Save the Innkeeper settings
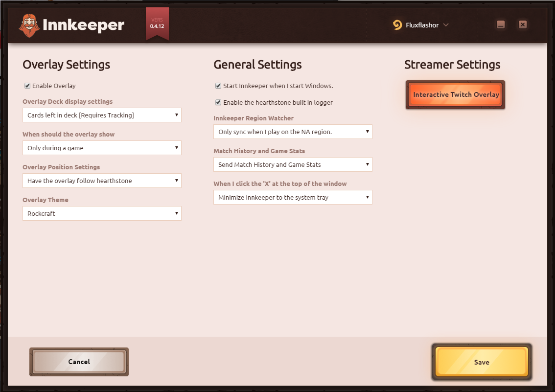This screenshot has height=392, width=555. (481, 362)
